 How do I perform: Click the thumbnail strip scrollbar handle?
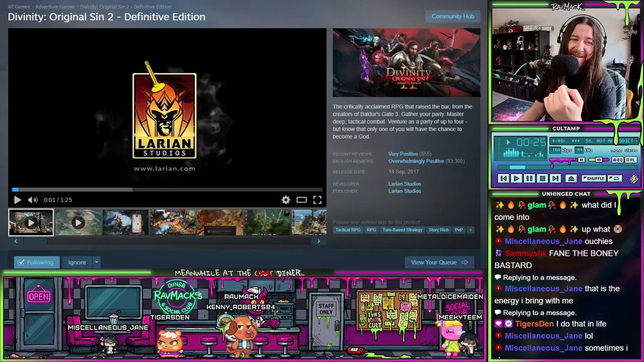tap(35, 241)
